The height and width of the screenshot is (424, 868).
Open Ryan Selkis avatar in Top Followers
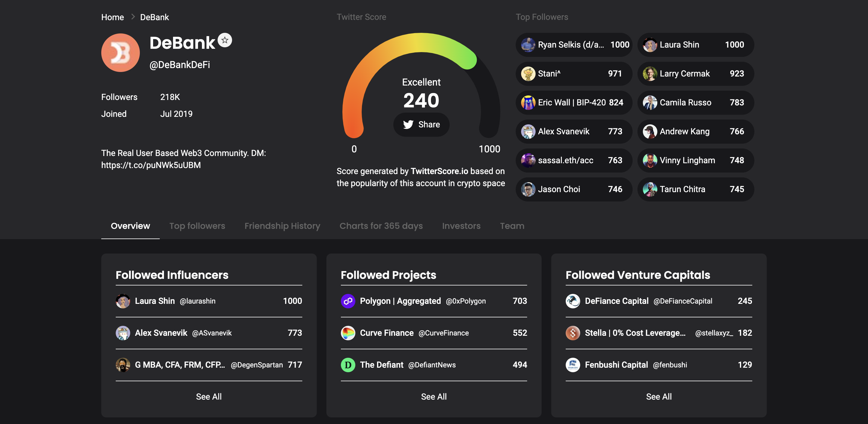coord(528,45)
